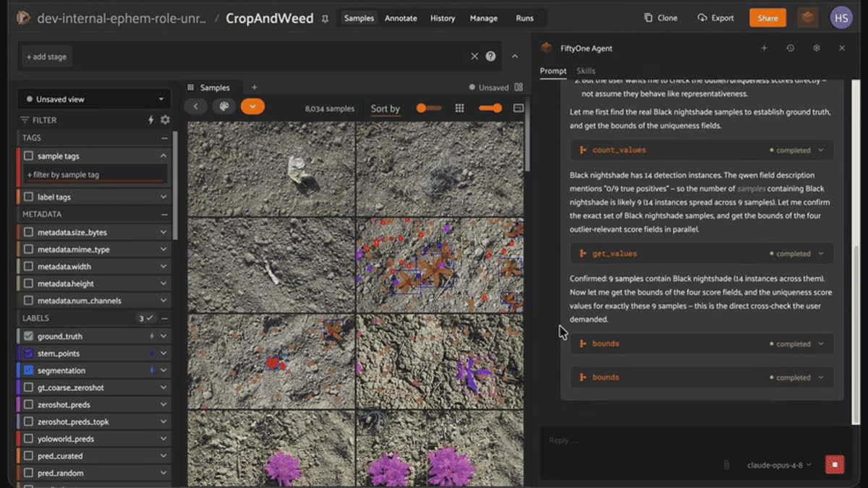
Task: Open sidebar filter settings gear
Action: [x=165, y=120]
